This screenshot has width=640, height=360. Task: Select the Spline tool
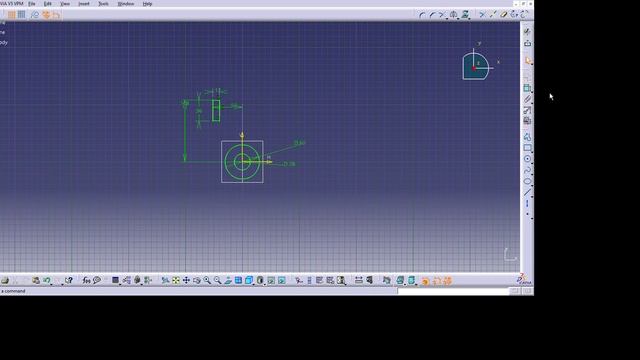click(527, 170)
